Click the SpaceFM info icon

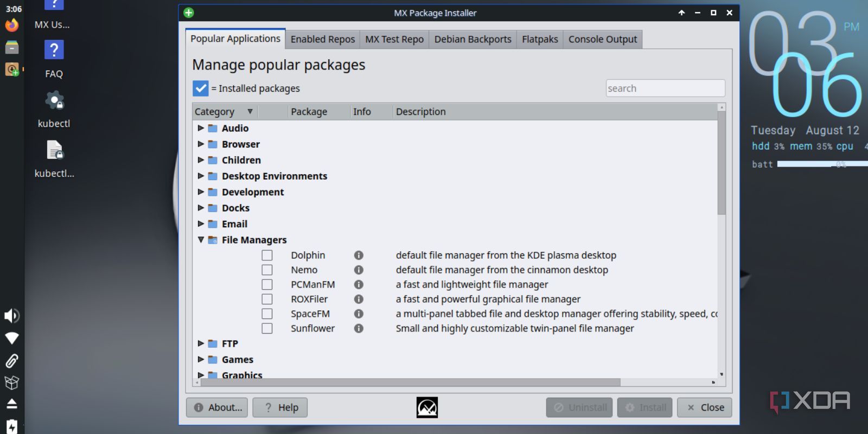click(359, 314)
